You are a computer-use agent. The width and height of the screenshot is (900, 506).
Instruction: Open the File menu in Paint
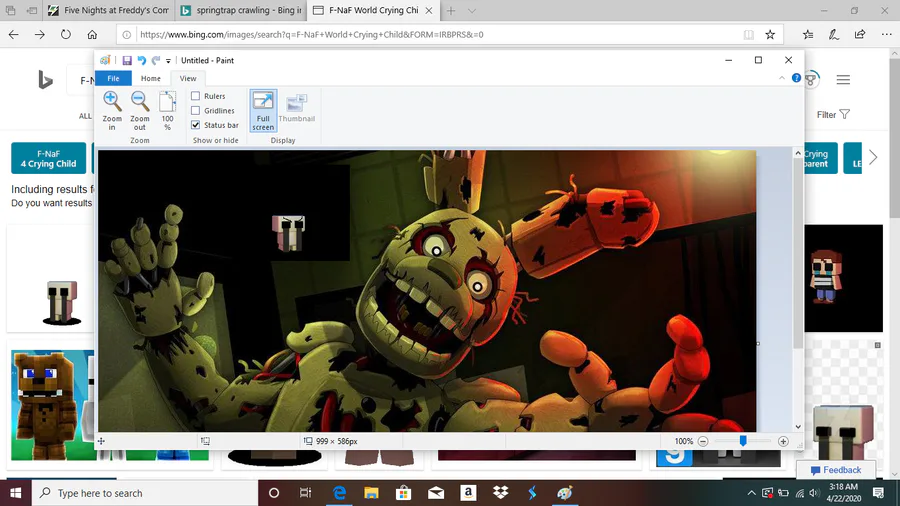pos(113,78)
